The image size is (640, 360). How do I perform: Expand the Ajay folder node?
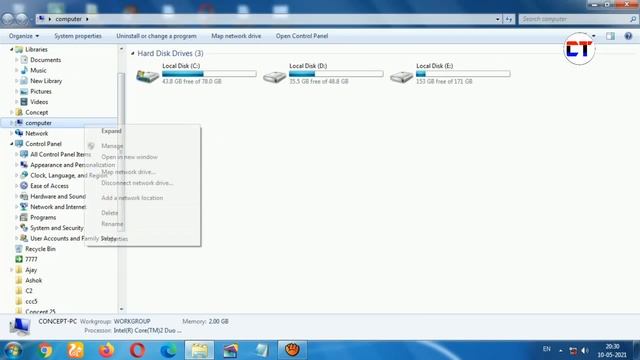point(11,270)
